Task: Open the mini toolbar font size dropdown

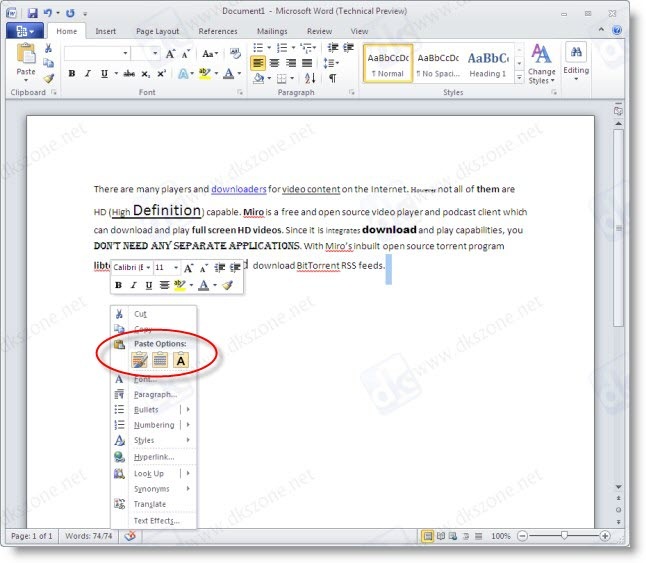Action: (x=176, y=268)
